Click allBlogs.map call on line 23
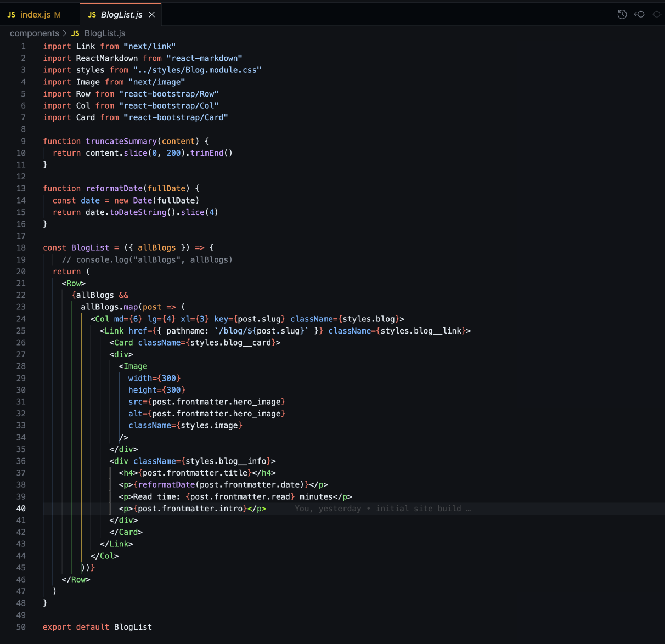The height and width of the screenshot is (644, 665). (109, 307)
